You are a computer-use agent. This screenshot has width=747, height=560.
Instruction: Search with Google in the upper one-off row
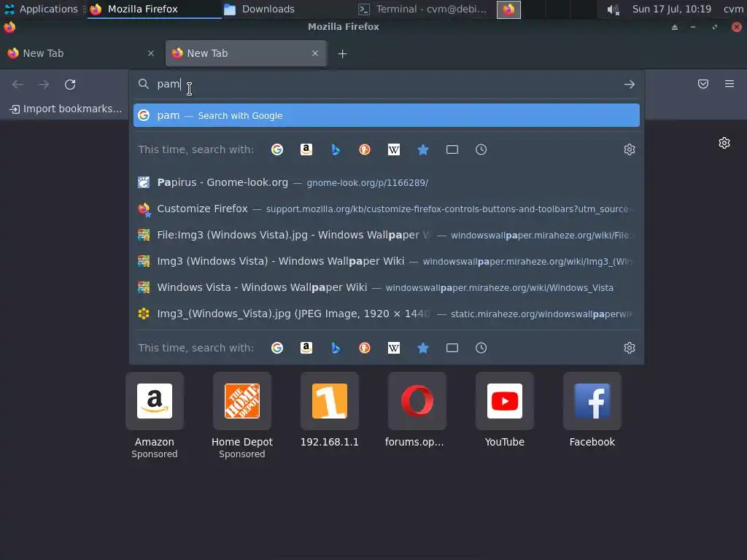(276, 149)
